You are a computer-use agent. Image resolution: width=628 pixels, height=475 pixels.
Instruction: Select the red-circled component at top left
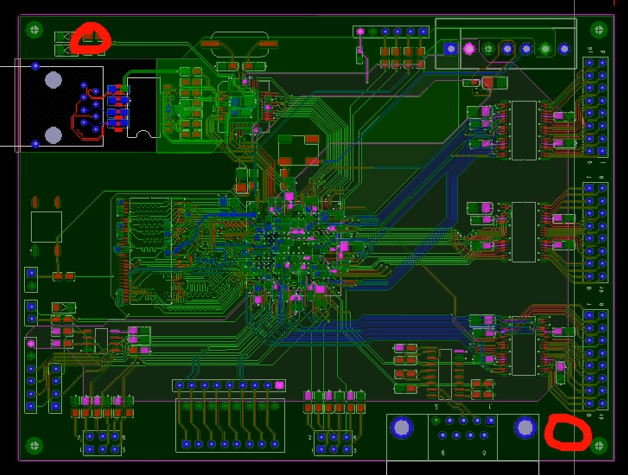(89, 39)
